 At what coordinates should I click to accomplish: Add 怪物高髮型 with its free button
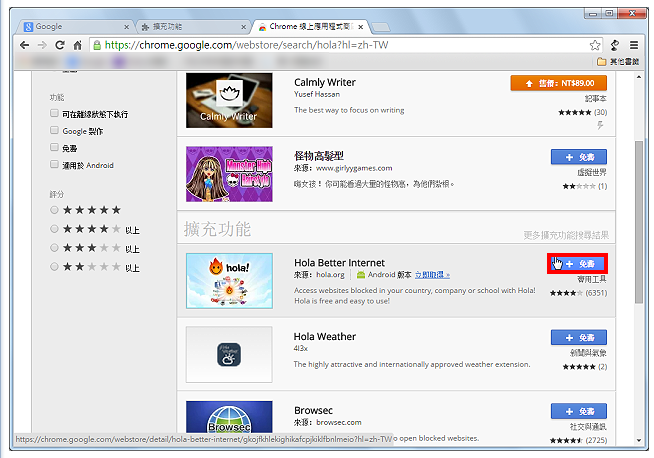coord(579,157)
